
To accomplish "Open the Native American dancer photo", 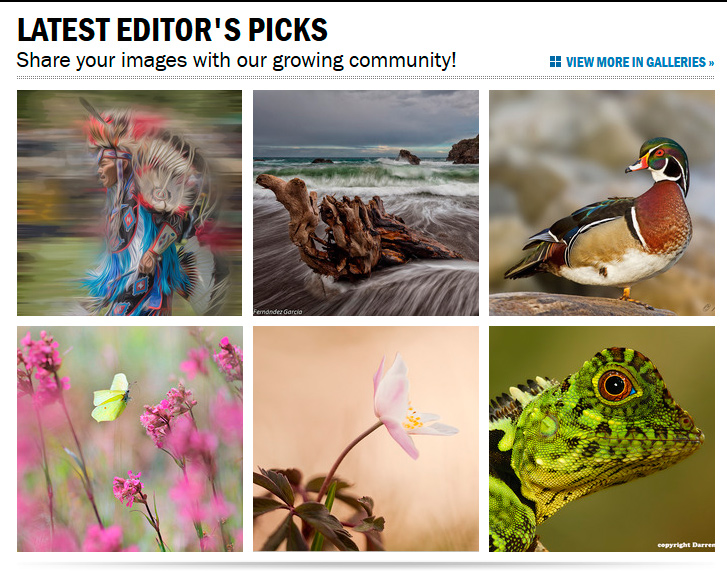I will [129, 203].
